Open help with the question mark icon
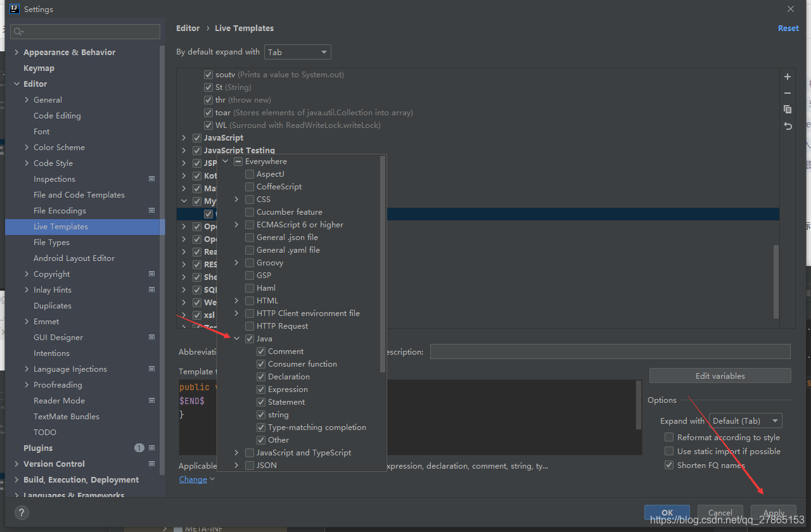This screenshot has width=811, height=532. [x=21, y=513]
